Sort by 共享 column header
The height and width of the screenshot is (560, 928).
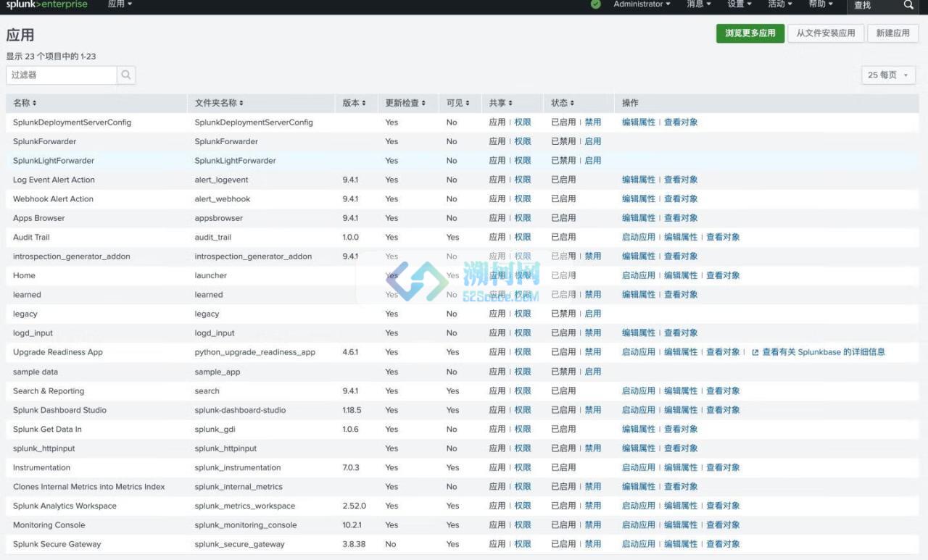[x=501, y=103]
